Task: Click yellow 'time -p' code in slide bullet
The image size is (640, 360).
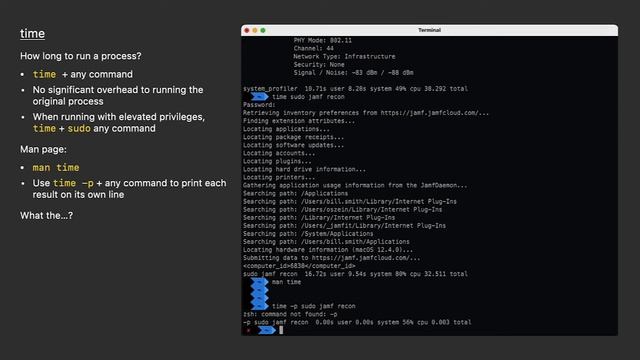Action: click(73, 183)
